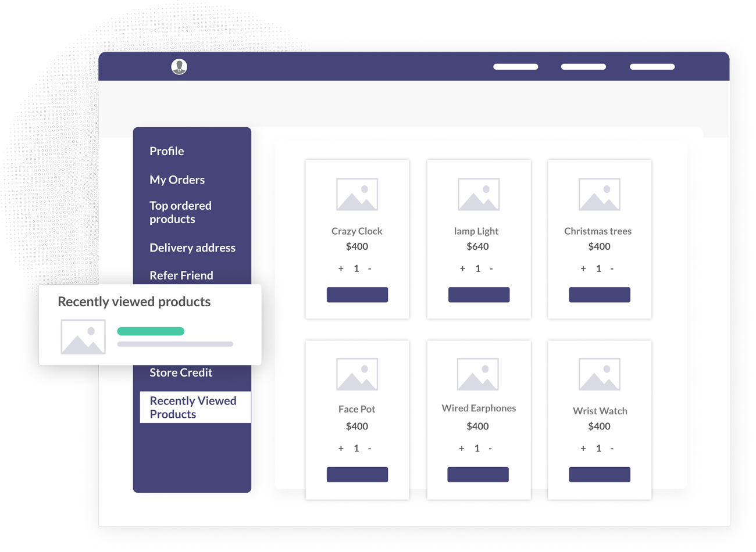This screenshot has width=756, height=552.
Task: Click the green bar in recently viewed popup
Action: [x=151, y=331]
